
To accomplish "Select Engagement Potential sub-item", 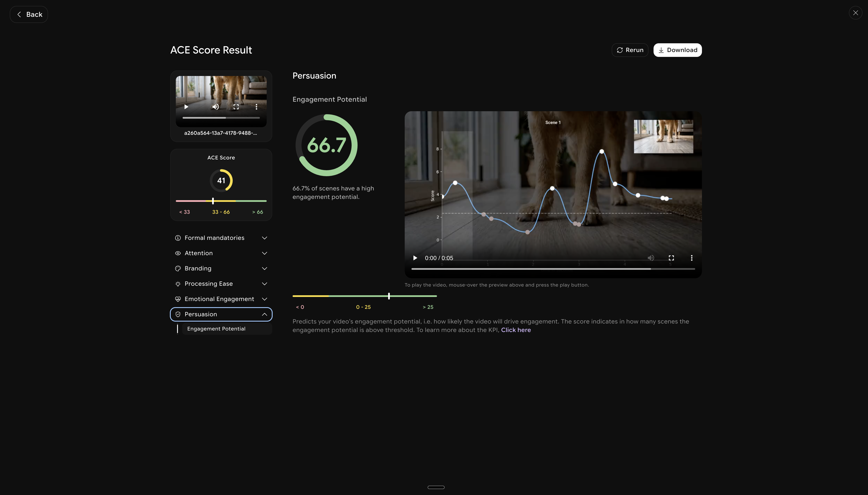I will point(227,329).
